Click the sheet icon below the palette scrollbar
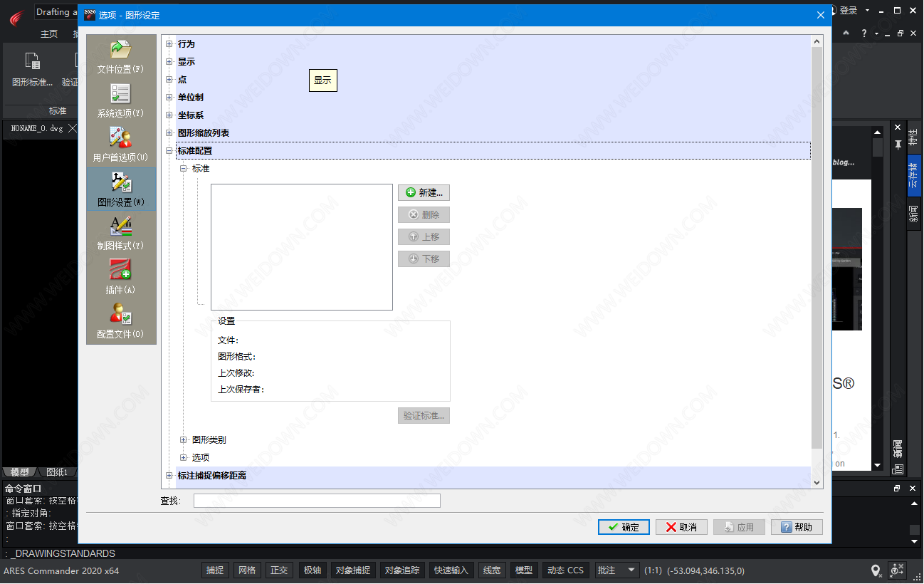Image resolution: width=924 pixels, height=584 pixels. (897, 469)
